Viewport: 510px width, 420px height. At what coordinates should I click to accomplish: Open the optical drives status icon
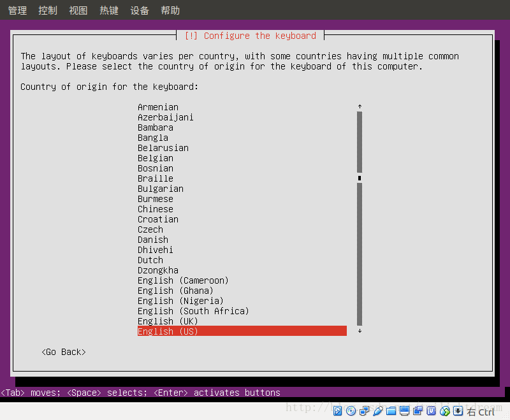351,410
